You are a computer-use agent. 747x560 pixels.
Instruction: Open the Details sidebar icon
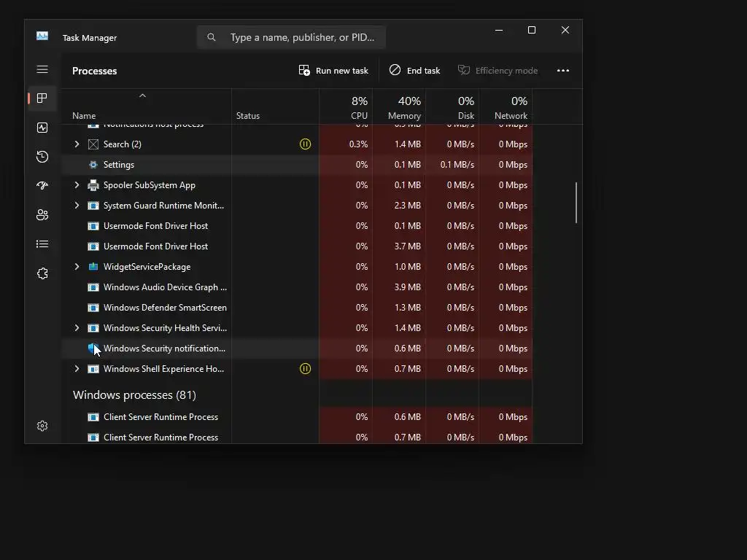[x=42, y=244]
